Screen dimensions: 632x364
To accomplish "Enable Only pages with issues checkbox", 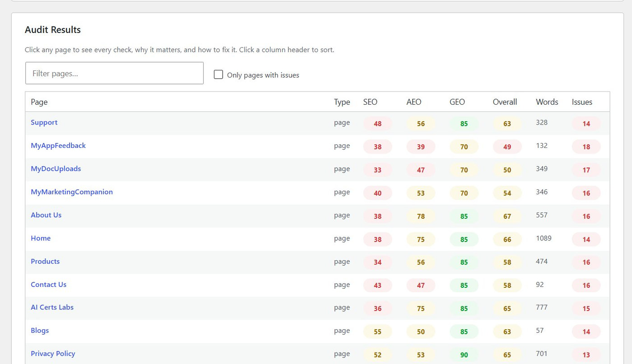I will [x=218, y=75].
